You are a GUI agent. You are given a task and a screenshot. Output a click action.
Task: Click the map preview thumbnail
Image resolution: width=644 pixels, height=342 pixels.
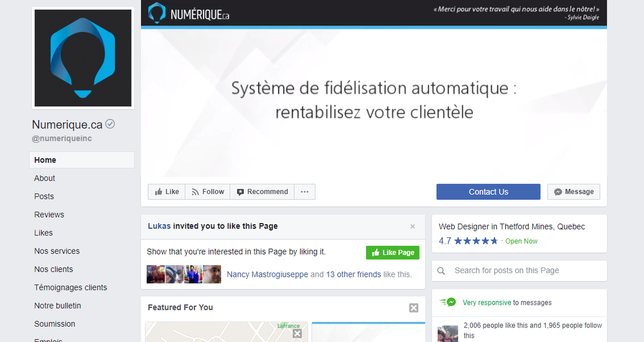pyautogui.click(x=226, y=332)
